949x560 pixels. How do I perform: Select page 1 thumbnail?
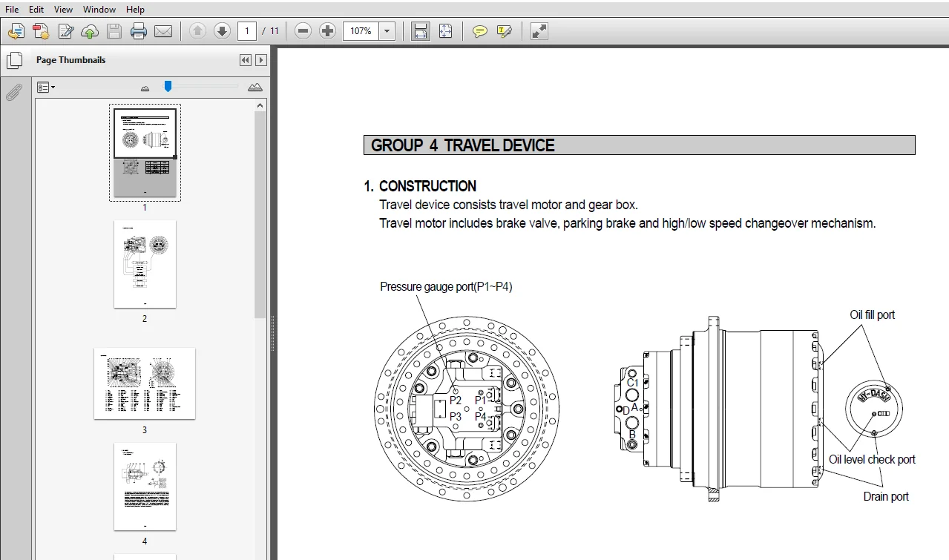pos(145,152)
